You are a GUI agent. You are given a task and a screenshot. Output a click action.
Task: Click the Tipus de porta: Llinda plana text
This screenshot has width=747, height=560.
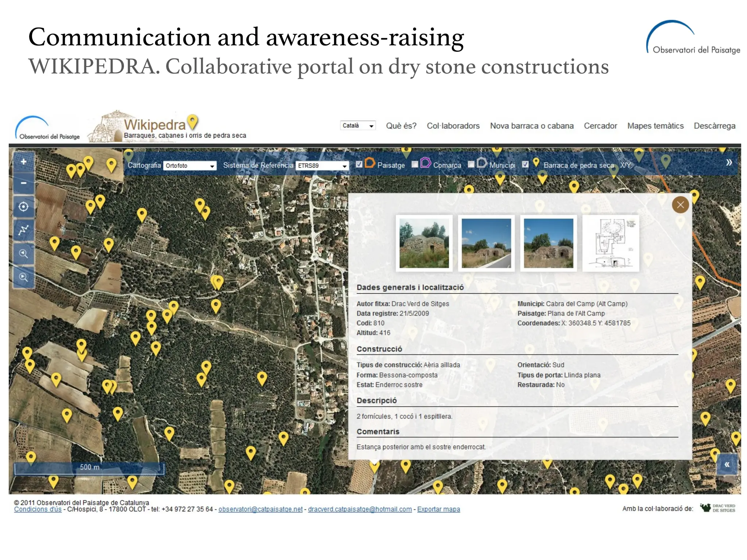559,375
